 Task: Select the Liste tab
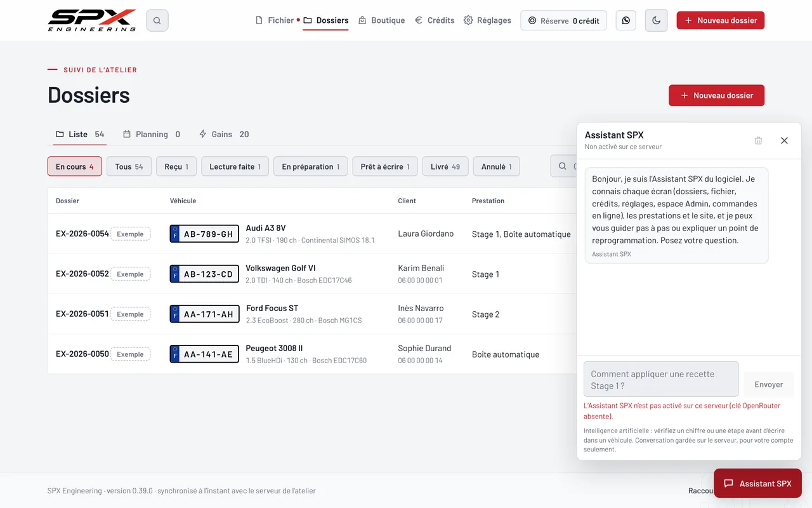coord(80,134)
